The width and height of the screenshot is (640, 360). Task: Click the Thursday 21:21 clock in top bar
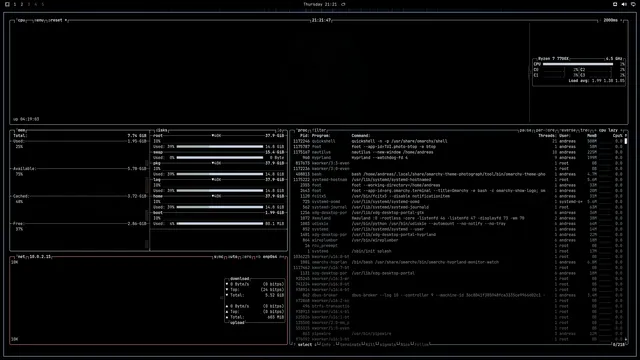click(320, 4)
